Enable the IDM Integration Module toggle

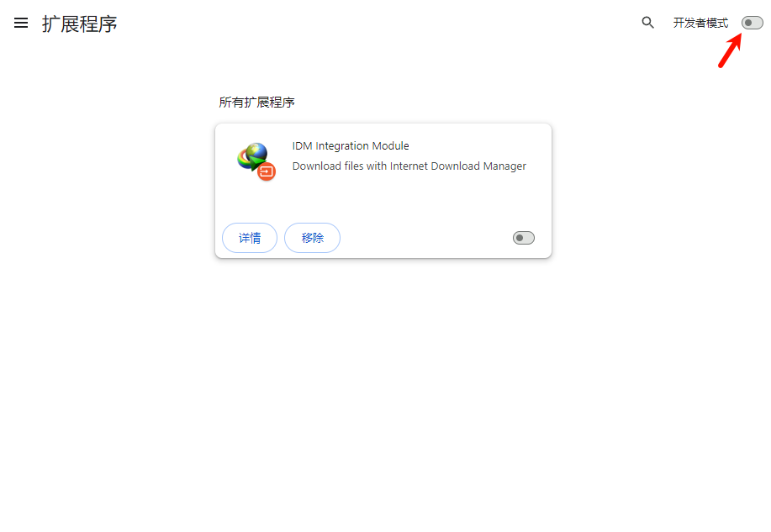tap(523, 238)
